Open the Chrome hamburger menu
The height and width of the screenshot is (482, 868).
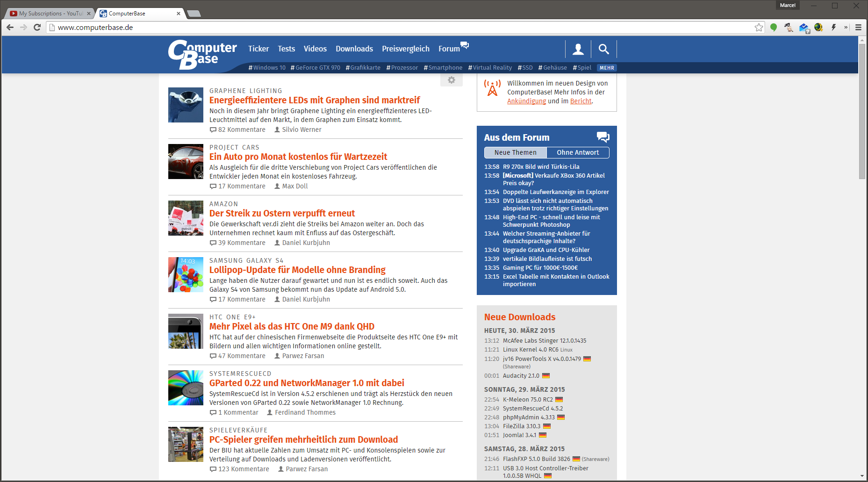pyautogui.click(x=858, y=27)
